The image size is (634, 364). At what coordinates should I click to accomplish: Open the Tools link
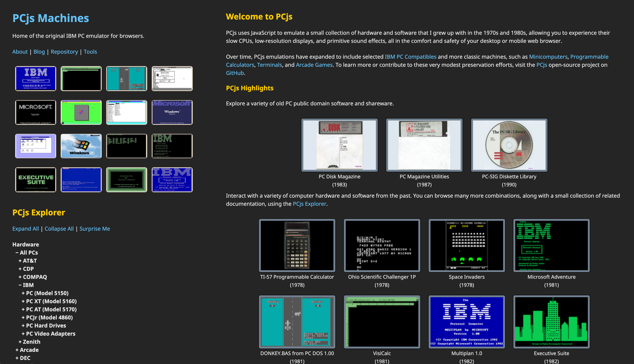click(90, 52)
